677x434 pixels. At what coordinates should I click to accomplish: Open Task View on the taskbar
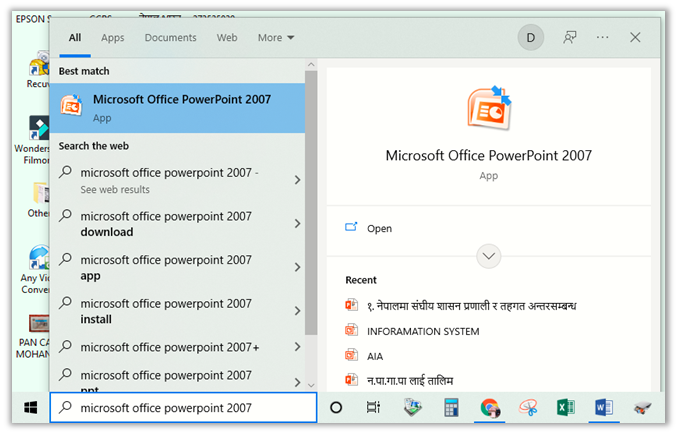click(x=373, y=407)
